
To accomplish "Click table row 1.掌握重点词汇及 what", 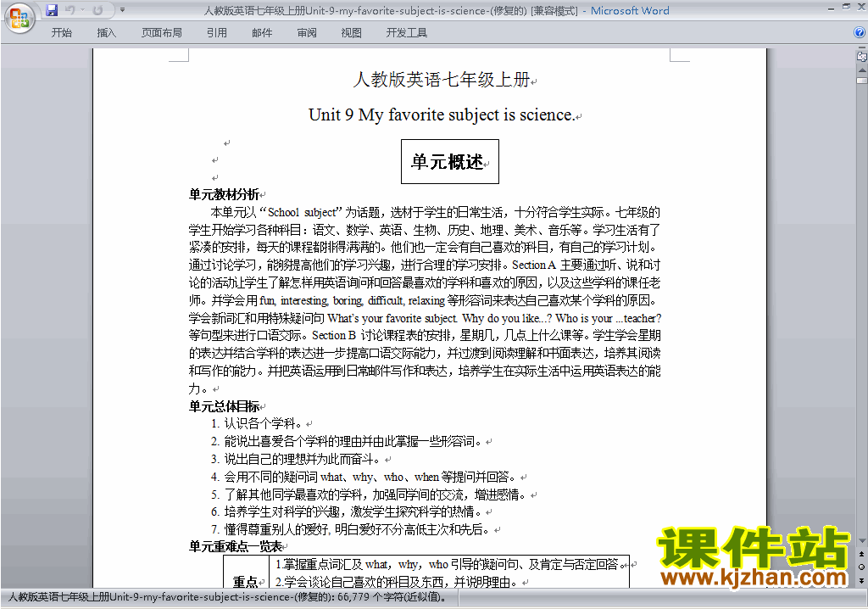I will tap(451, 564).
